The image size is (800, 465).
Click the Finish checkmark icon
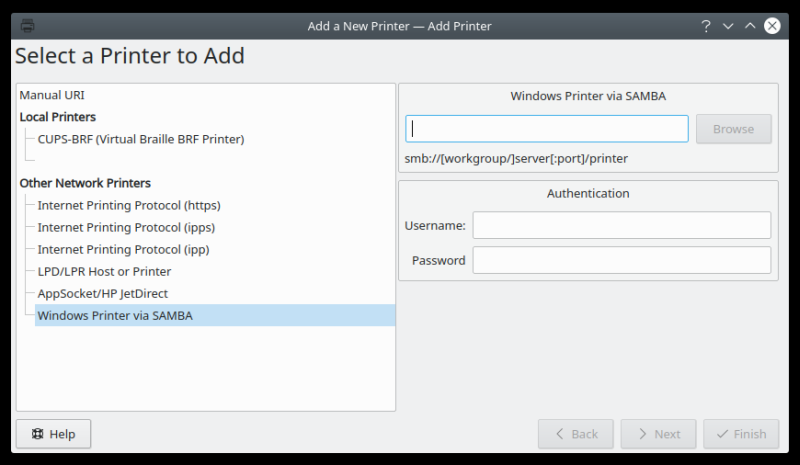(x=721, y=434)
